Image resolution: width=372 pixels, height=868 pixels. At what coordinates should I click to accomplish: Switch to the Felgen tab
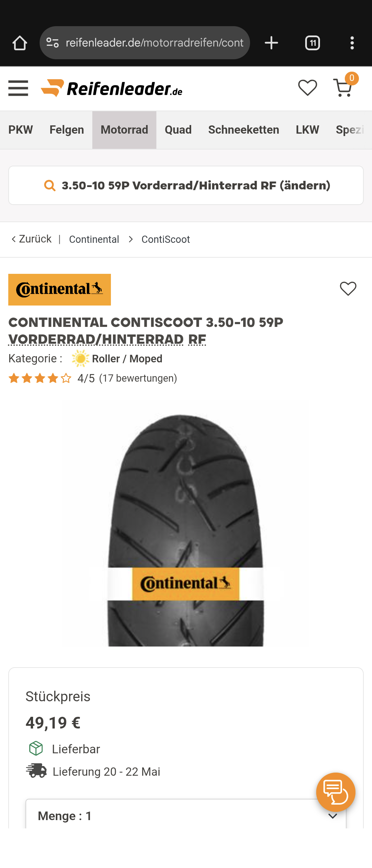pyautogui.click(x=67, y=130)
